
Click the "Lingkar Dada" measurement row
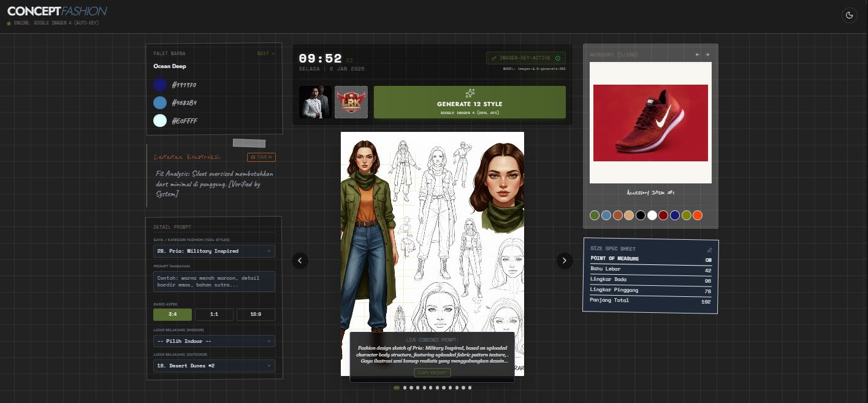[x=650, y=280]
